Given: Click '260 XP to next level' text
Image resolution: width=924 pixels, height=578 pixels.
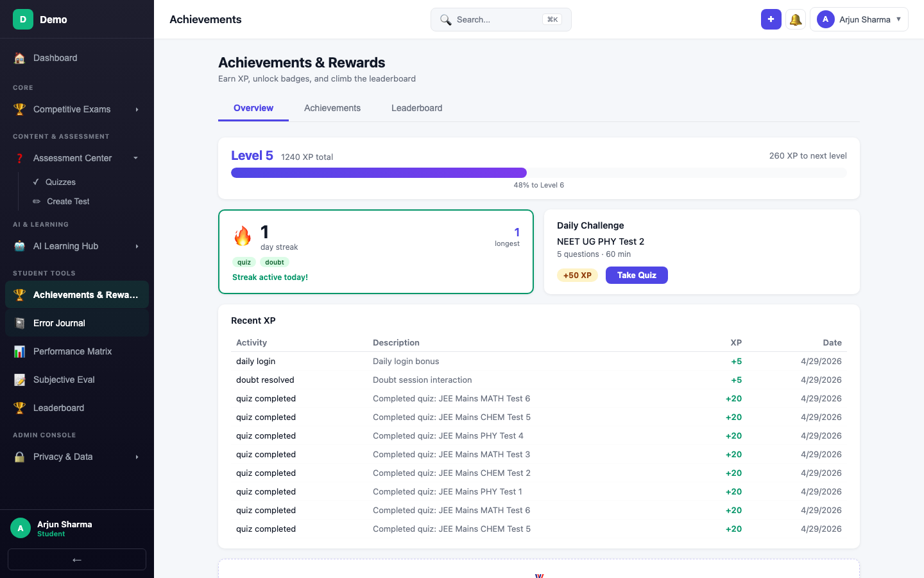Looking at the screenshot, I should coord(808,156).
